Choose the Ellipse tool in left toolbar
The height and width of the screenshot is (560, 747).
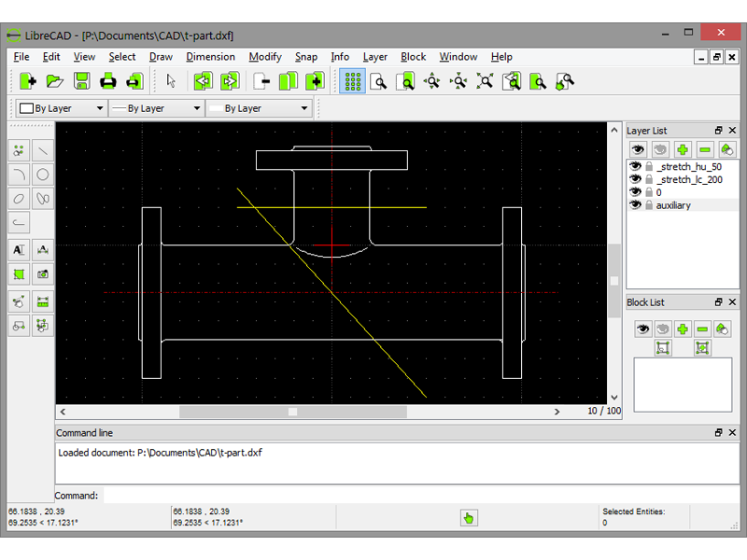[19, 199]
